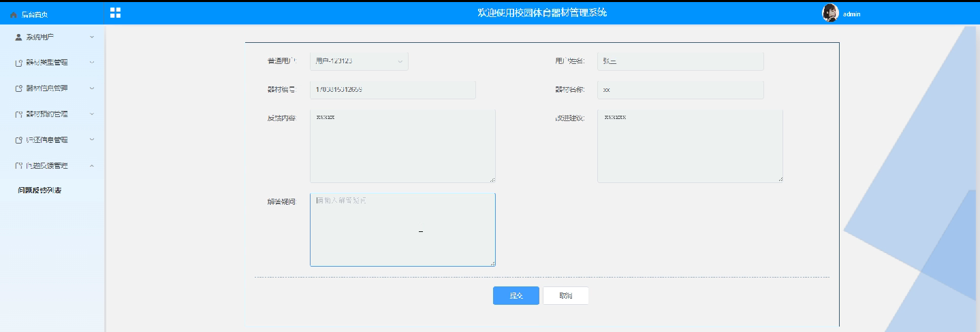Expand the 器材预约管理 chevron
Screen dimensions: 980x332
coord(92,114)
